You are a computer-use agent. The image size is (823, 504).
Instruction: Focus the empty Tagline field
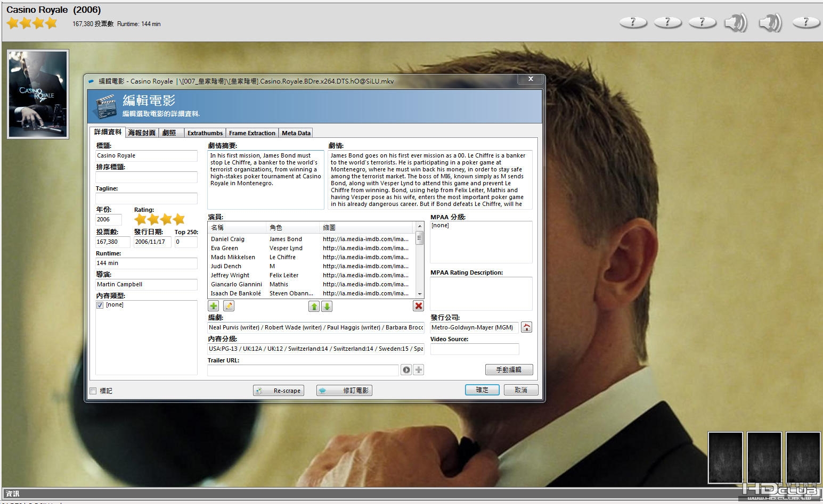[146, 199]
